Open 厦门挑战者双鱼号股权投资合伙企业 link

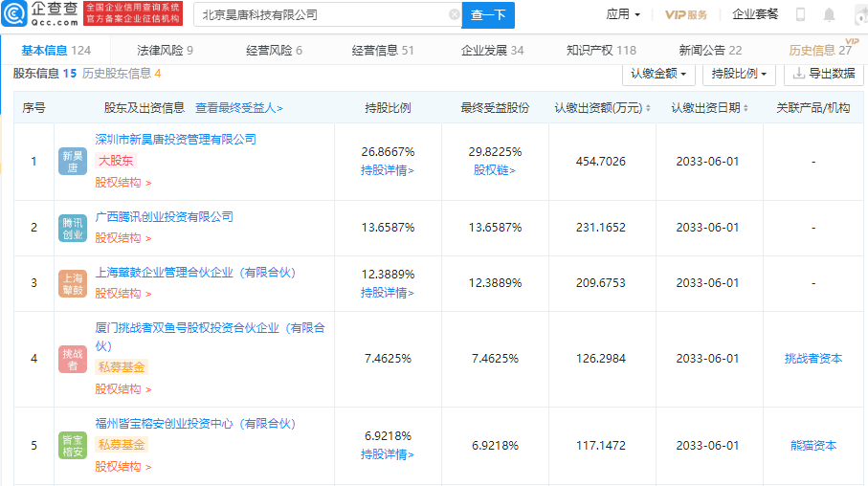210,337
